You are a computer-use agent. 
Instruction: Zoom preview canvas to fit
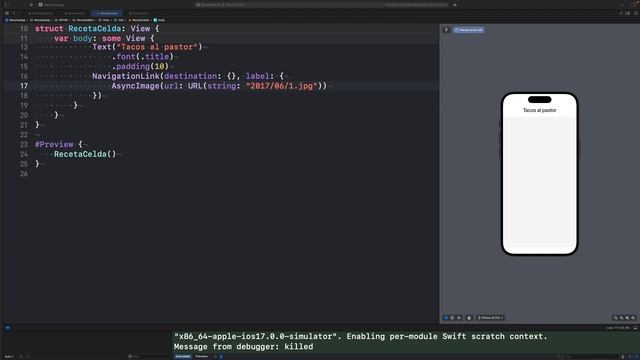pos(633,318)
